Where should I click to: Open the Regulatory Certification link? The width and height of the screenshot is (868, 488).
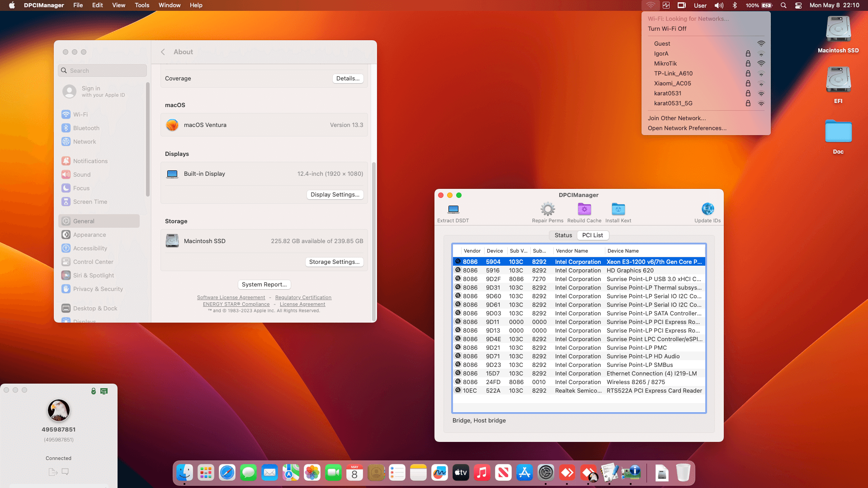coord(303,298)
